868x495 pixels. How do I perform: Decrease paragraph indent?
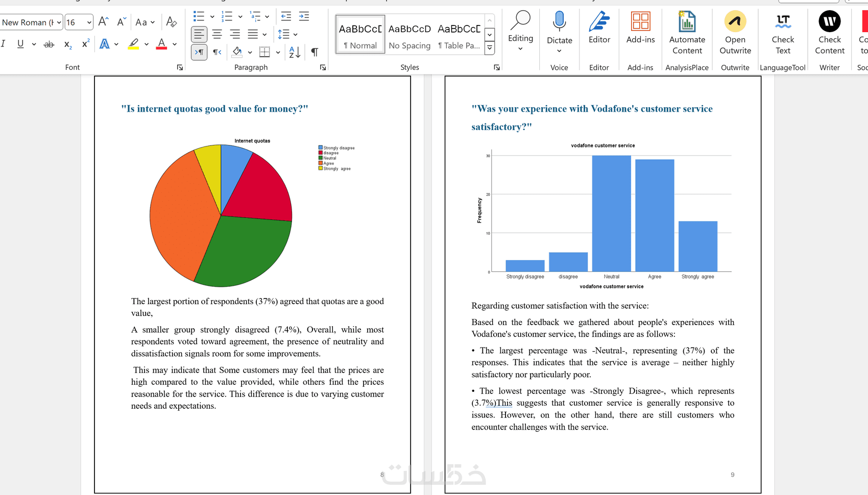click(286, 16)
